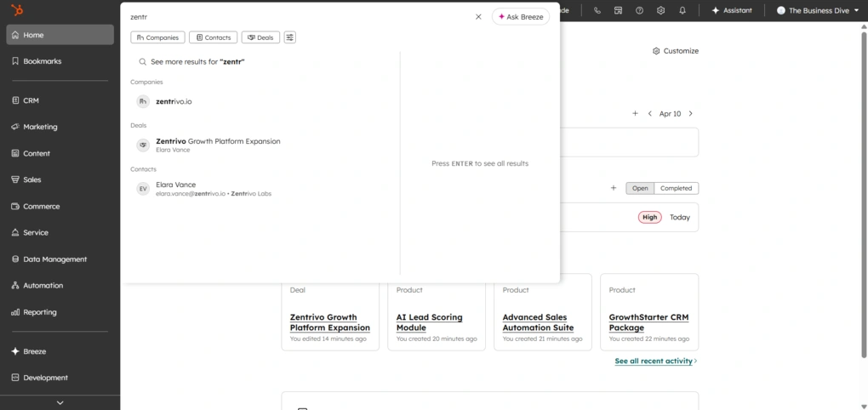Open the Elara Vance contact result
Image resolution: width=868 pixels, height=410 pixels.
pos(176,185)
